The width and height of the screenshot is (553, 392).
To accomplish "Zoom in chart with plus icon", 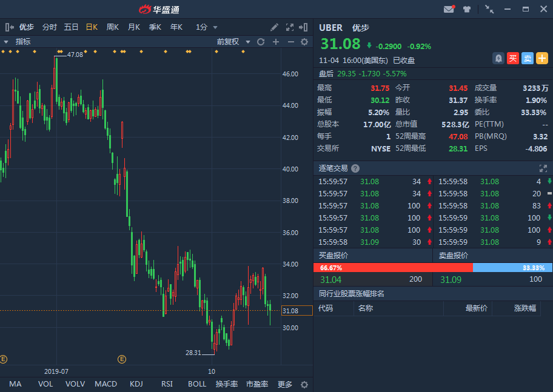I will click(x=276, y=42).
